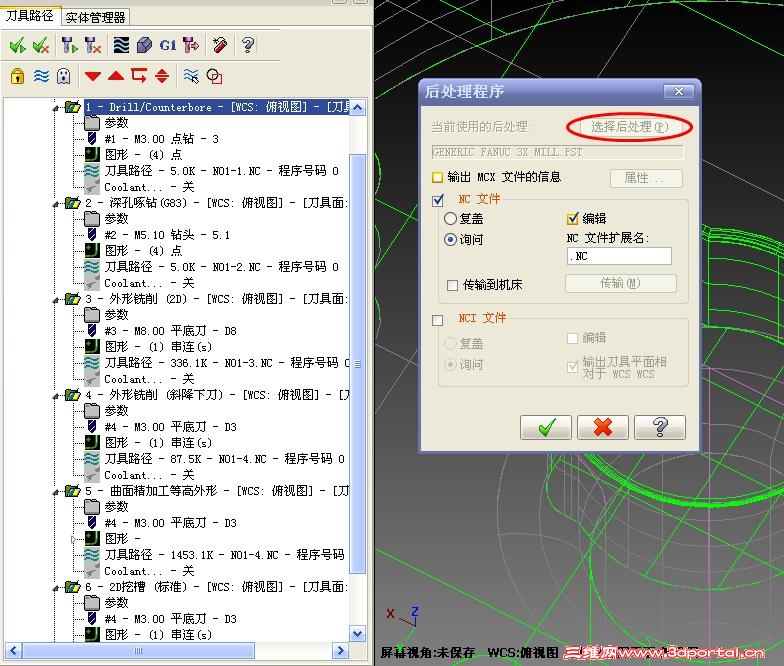Collapse operation 5 曲面精加工等高外形 node

pyautogui.click(x=56, y=491)
